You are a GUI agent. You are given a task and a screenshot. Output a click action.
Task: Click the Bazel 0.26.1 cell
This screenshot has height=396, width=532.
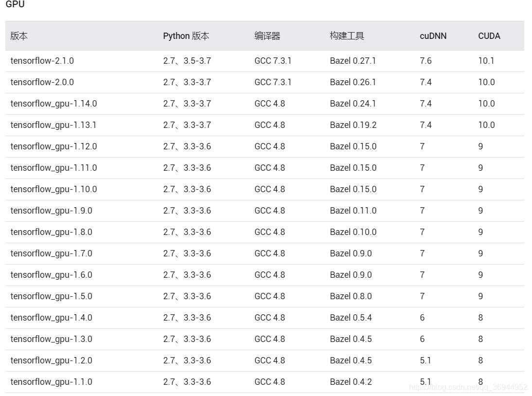pos(353,82)
